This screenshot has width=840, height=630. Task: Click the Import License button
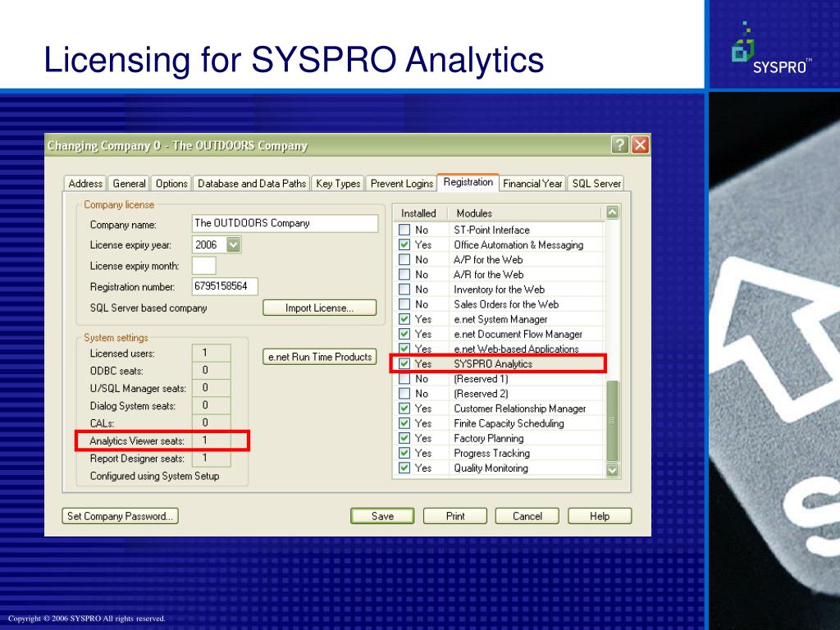320,308
